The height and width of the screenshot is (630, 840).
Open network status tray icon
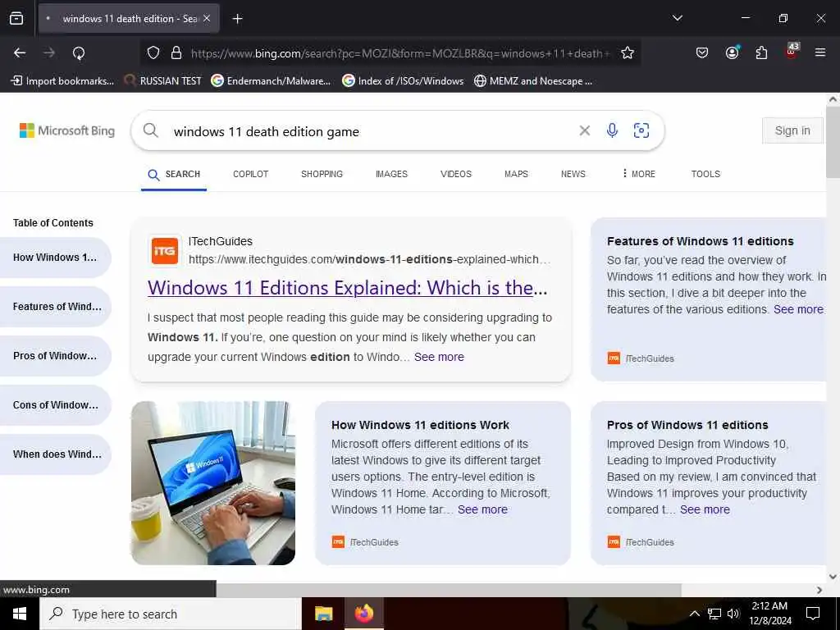[714, 614]
